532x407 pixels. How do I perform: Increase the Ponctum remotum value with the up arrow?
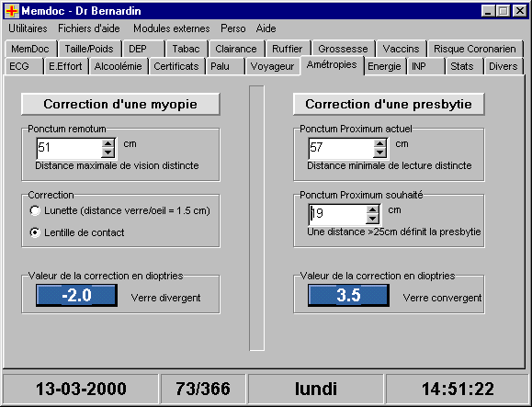click(x=108, y=143)
